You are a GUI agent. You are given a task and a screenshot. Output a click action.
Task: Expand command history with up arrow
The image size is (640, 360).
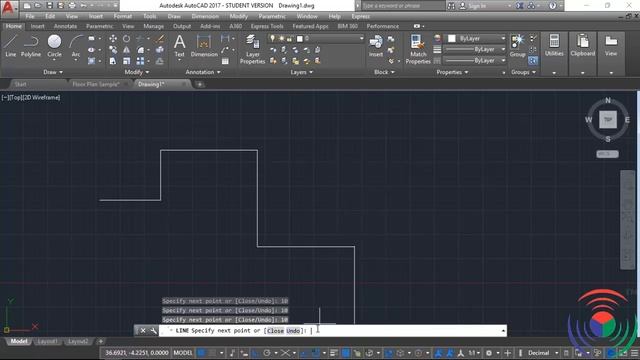point(503,331)
